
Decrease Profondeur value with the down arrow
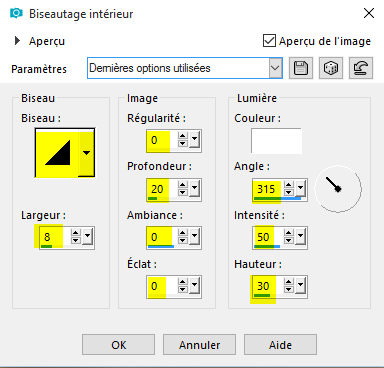(182, 192)
